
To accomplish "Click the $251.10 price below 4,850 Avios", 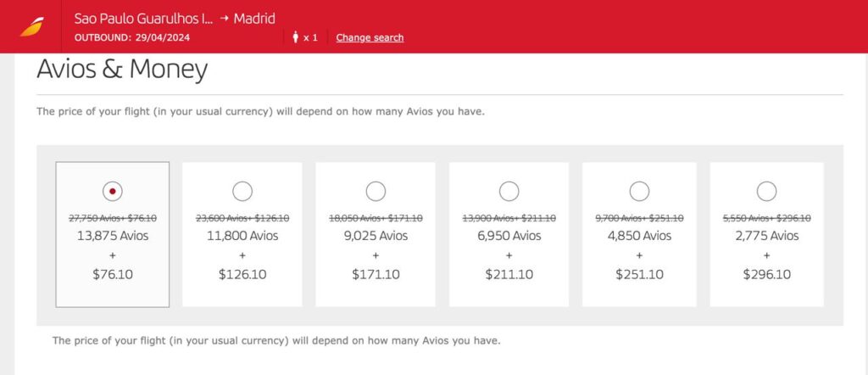I will pos(640,274).
